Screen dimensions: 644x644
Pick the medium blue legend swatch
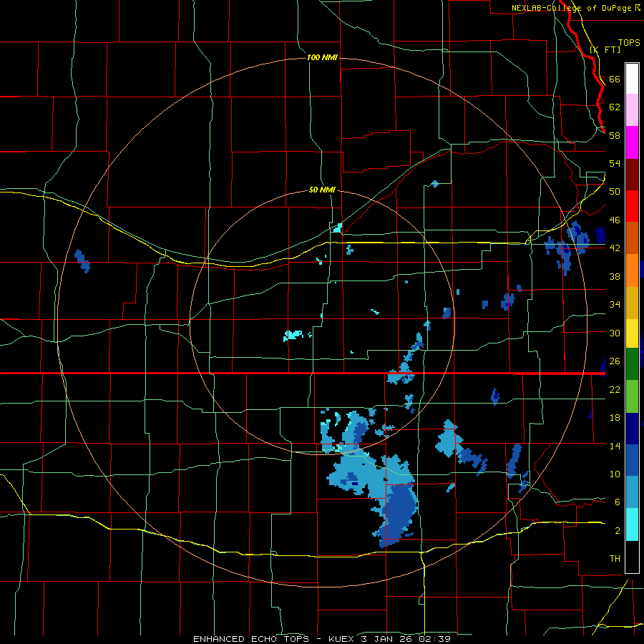tap(632, 460)
